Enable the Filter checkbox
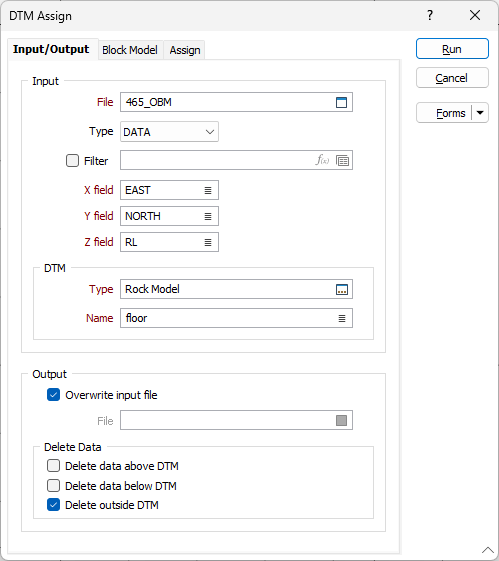 72,161
